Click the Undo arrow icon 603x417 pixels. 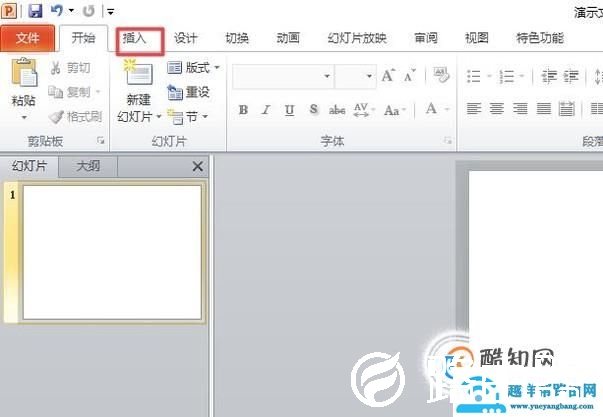coord(57,10)
